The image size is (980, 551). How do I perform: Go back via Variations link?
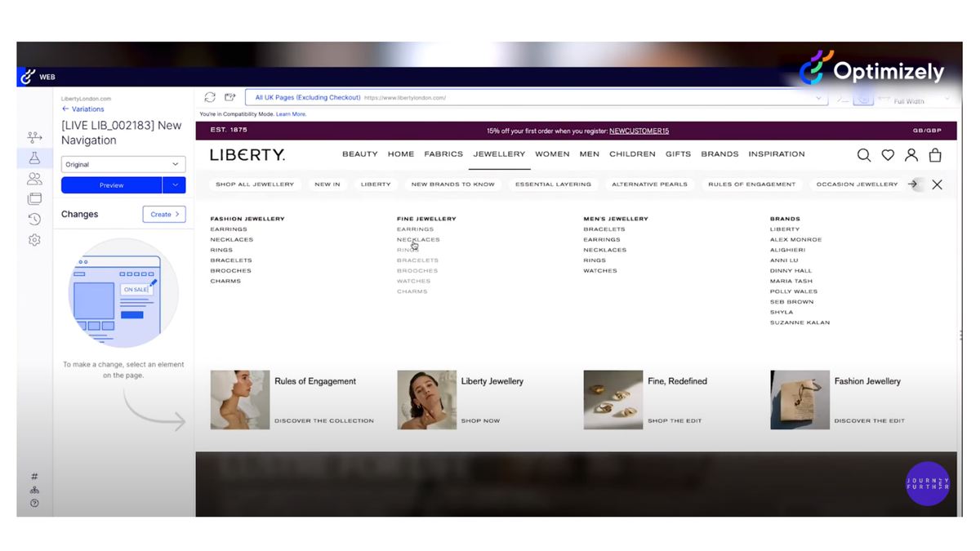coord(83,109)
